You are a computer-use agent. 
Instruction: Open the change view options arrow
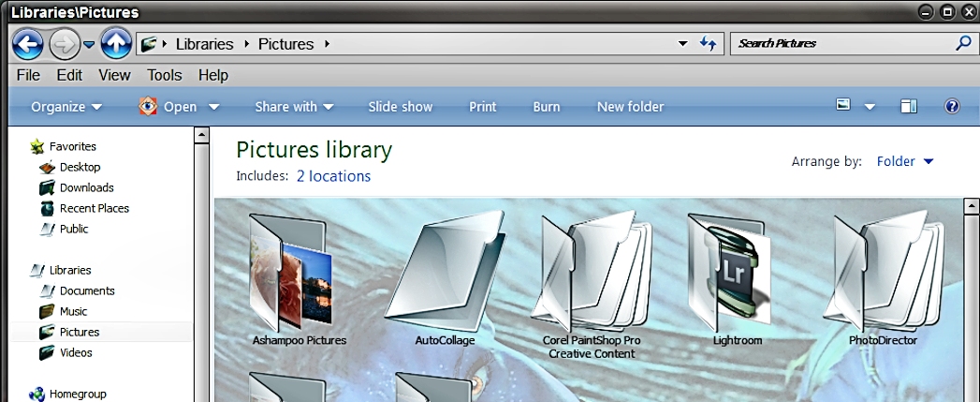[x=870, y=107]
